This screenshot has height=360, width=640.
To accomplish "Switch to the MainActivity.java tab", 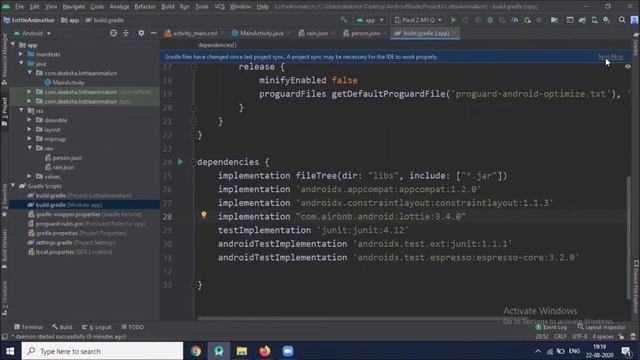I will [x=260, y=33].
